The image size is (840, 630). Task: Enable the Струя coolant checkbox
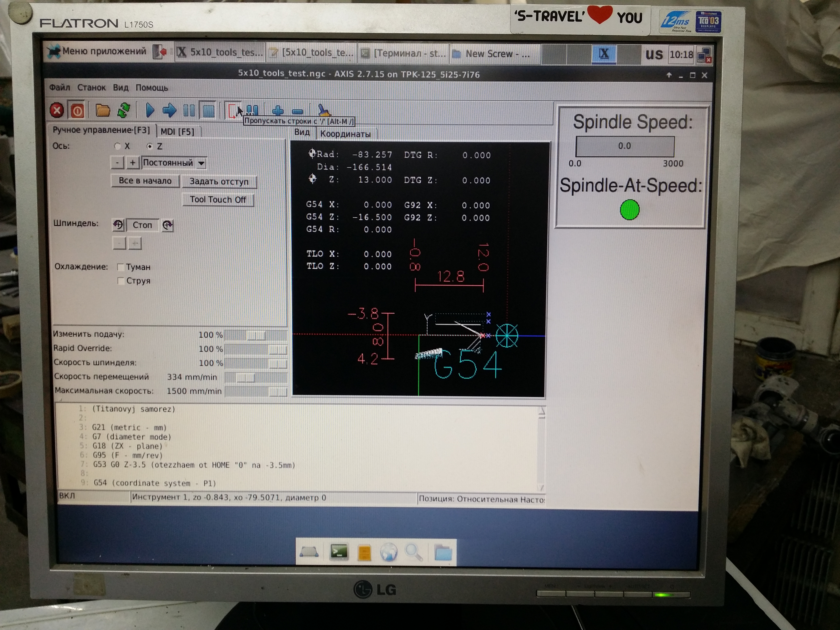121,281
